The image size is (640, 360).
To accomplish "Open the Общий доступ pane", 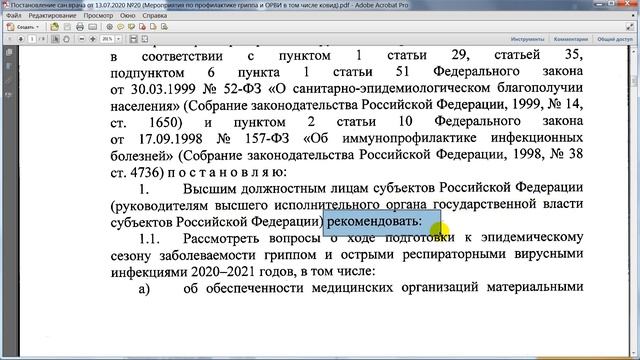I will (x=615, y=39).
